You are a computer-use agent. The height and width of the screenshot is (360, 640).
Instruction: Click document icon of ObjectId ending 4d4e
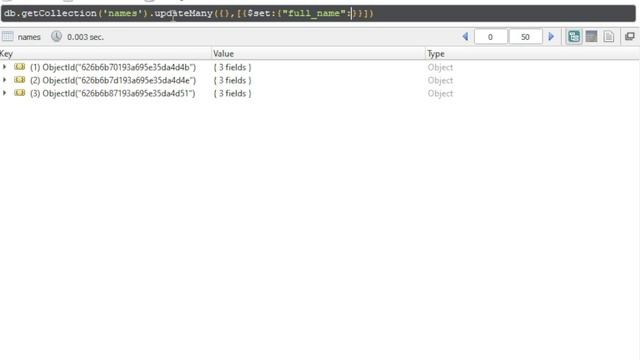pyautogui.click(x=20, y=80)
